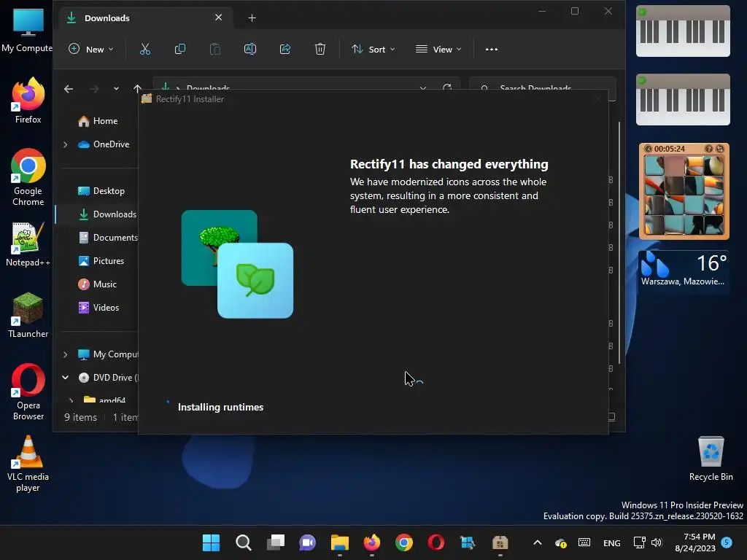This screenshot has height=560, width=747.
Task: Open the second piano widget
Action: click(683, 99)
